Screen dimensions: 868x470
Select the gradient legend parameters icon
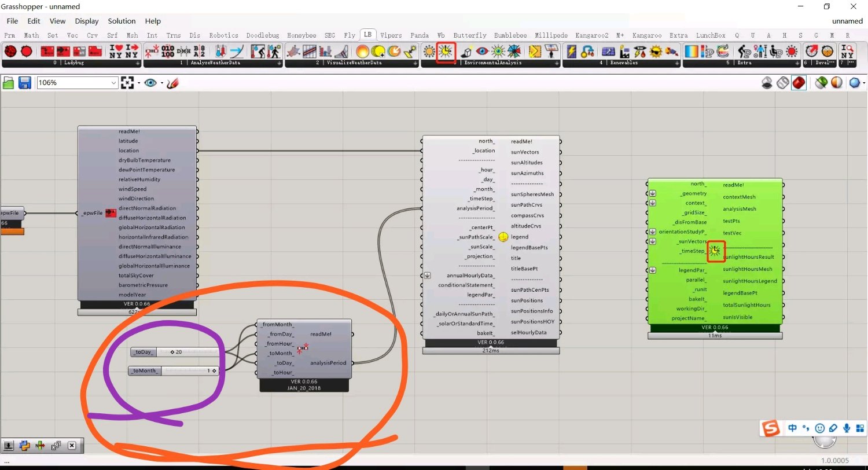[x=692, y=52]
